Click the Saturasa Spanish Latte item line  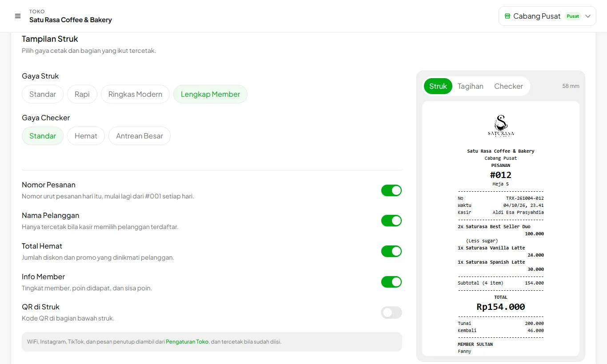pyautogui.click(x=491, y=262)
